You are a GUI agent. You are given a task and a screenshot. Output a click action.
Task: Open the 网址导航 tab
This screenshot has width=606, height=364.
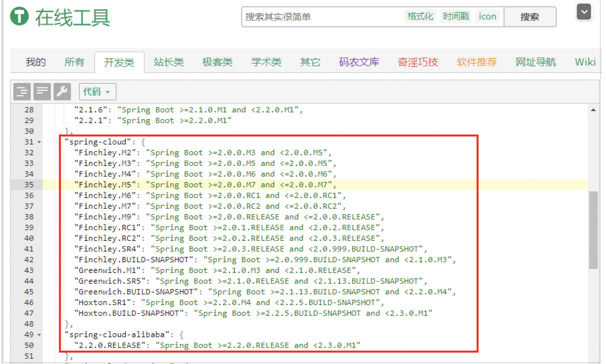535,62
